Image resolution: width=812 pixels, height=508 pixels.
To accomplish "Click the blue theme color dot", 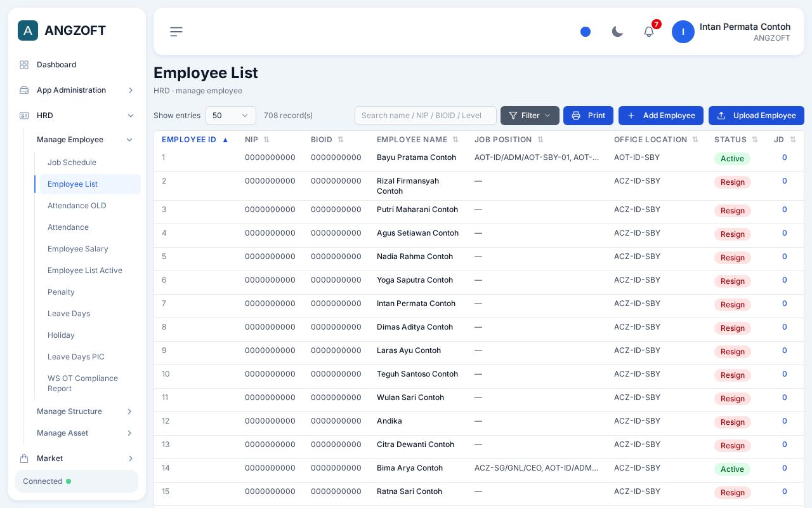I will pos(586,32).
